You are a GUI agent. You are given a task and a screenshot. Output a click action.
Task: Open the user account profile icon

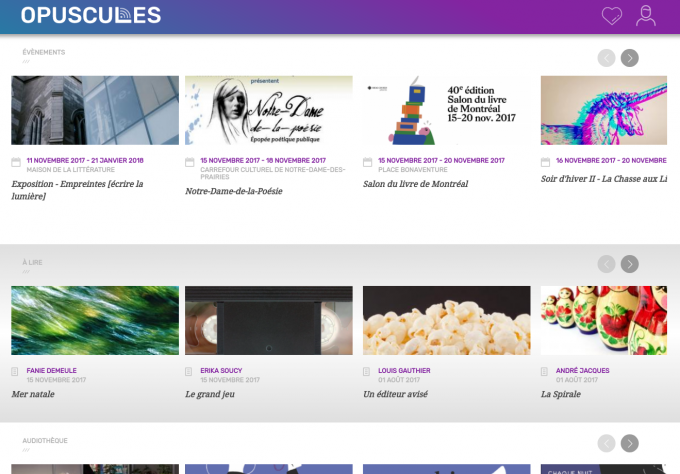pos(646,16)
